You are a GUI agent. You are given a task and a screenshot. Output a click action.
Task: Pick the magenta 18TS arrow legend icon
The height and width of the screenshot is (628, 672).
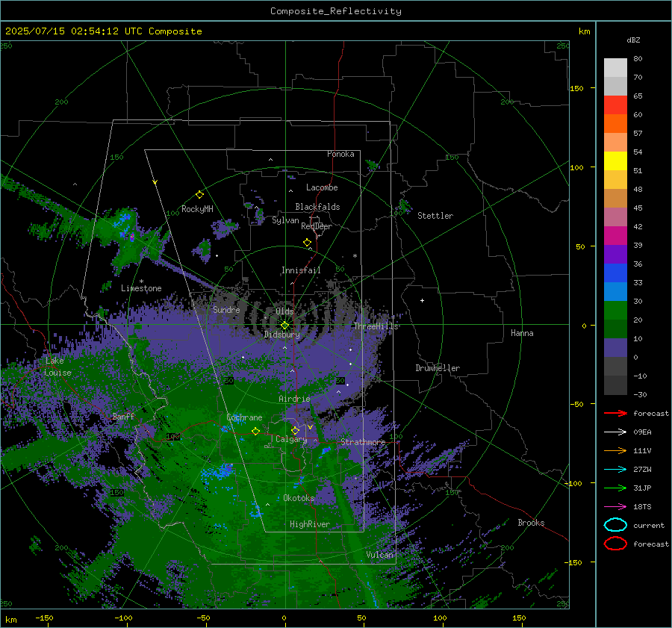[x=615, y=507]
